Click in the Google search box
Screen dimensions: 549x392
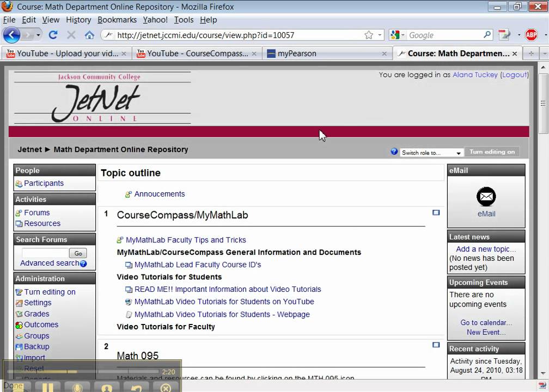point(444,35)
